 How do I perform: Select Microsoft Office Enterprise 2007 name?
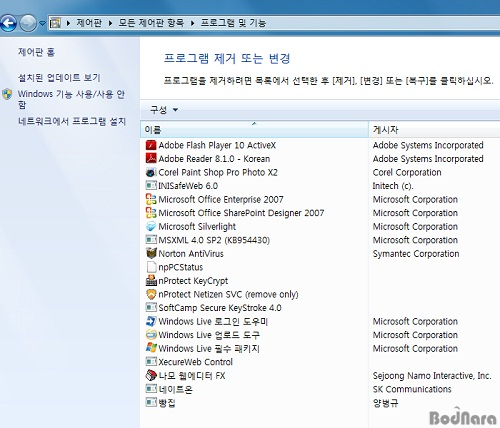coord(221,199)
